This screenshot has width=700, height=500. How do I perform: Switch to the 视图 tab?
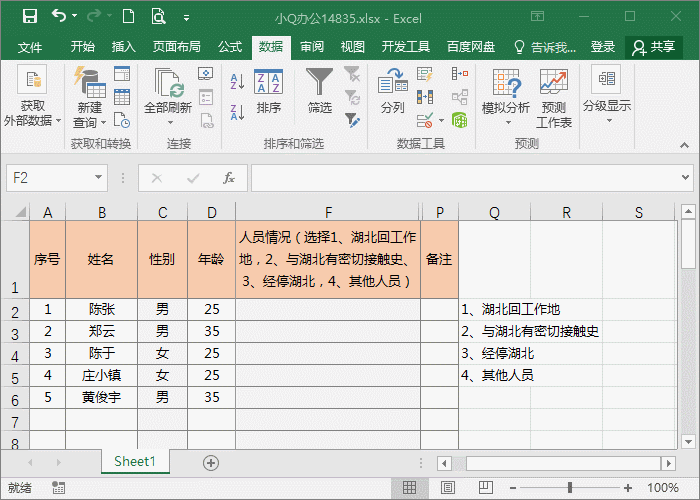[353, 47]
